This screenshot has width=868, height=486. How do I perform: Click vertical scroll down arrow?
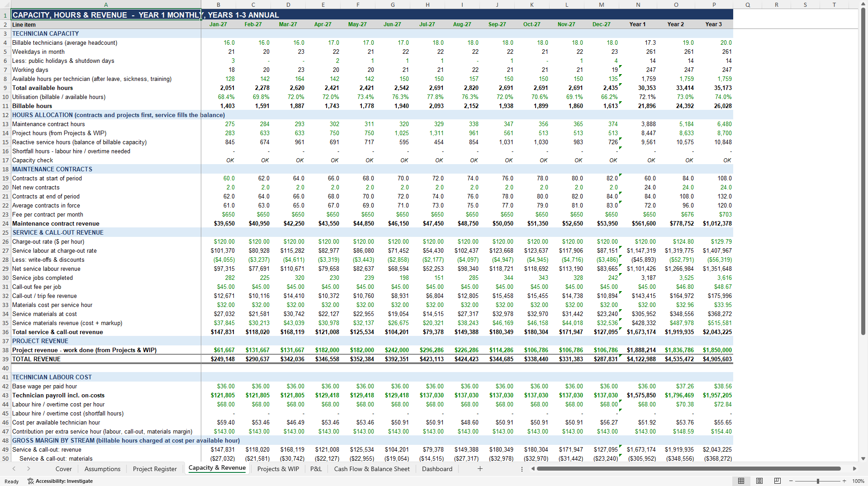click(x=863, y=458)
